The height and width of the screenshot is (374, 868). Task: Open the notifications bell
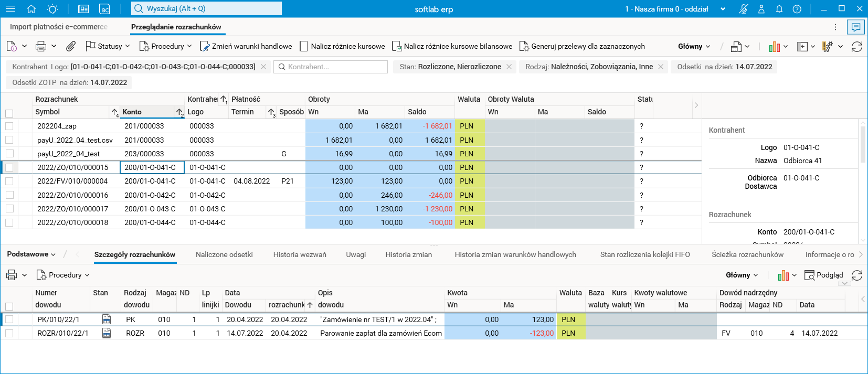(x=779, y=9)
